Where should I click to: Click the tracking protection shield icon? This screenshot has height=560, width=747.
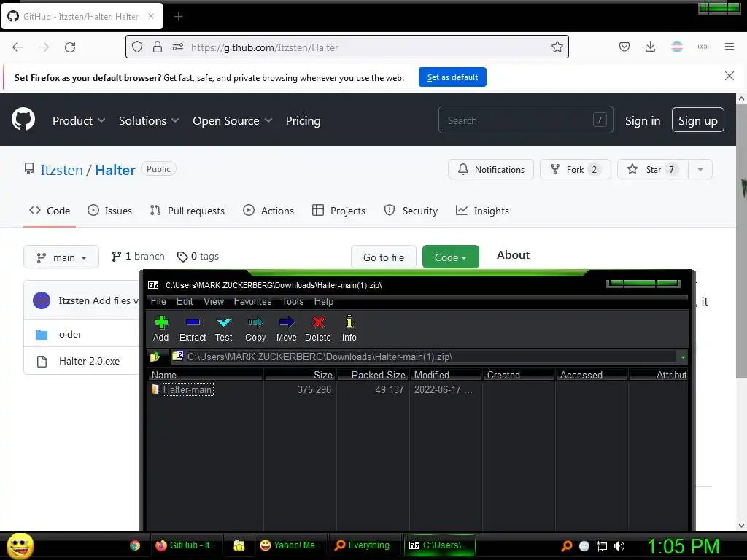[x=137, y=47]
